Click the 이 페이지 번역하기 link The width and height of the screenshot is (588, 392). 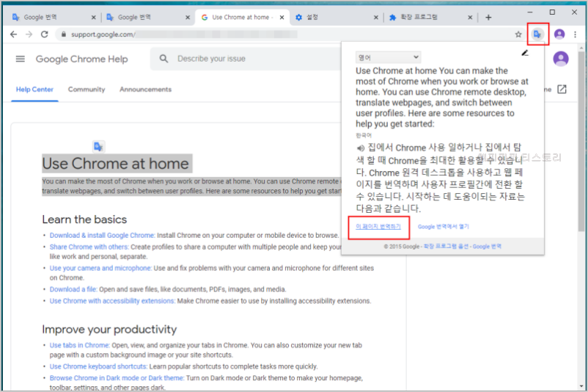378,226
